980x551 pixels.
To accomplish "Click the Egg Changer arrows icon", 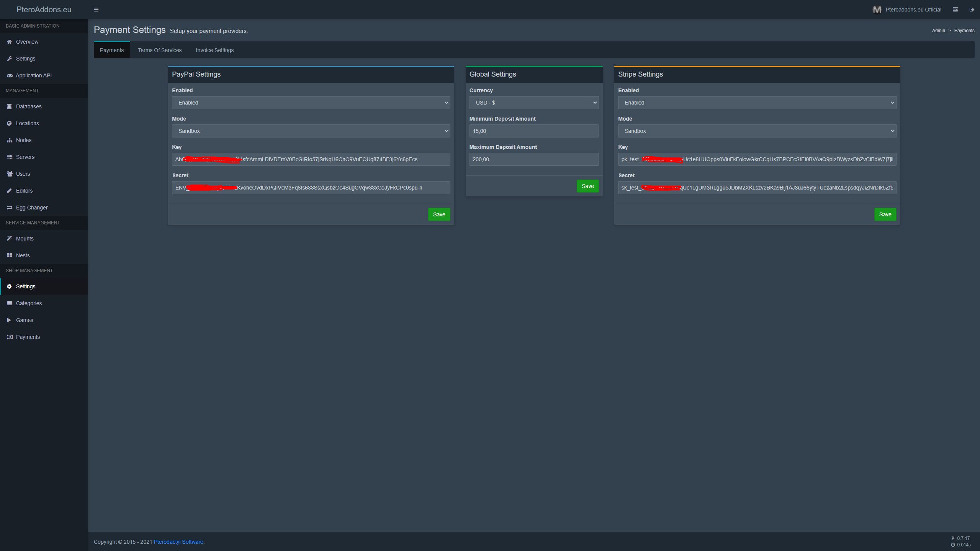I will click(x=9, y=208).
